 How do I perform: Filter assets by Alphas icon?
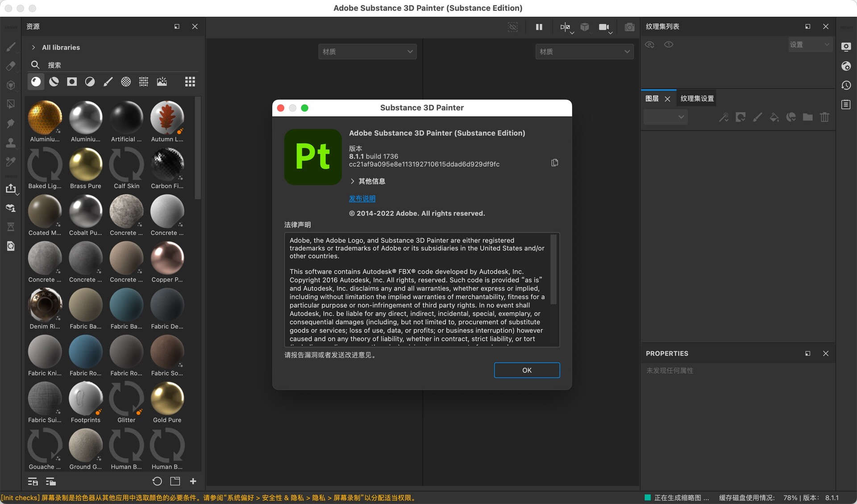(x=126, y=82)
